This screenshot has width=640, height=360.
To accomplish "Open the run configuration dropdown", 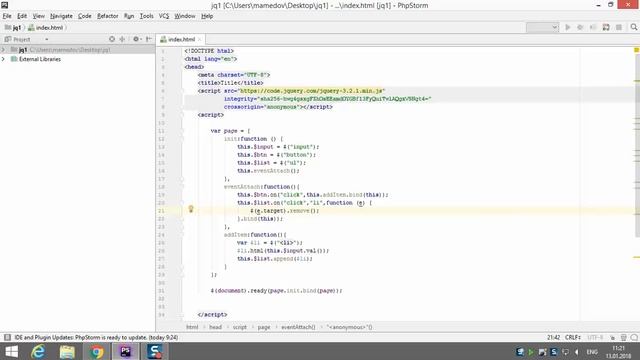I will tap(542, 27).
